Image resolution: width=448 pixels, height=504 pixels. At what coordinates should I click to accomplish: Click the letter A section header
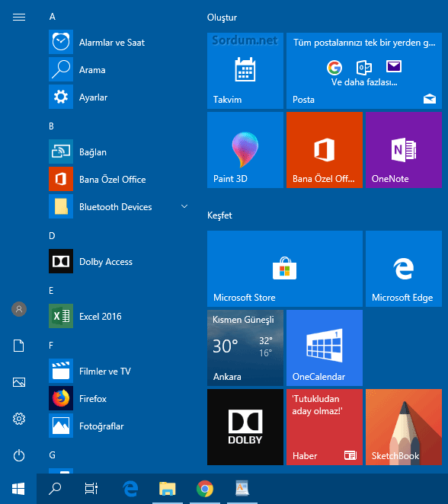[x=52, y=17]
